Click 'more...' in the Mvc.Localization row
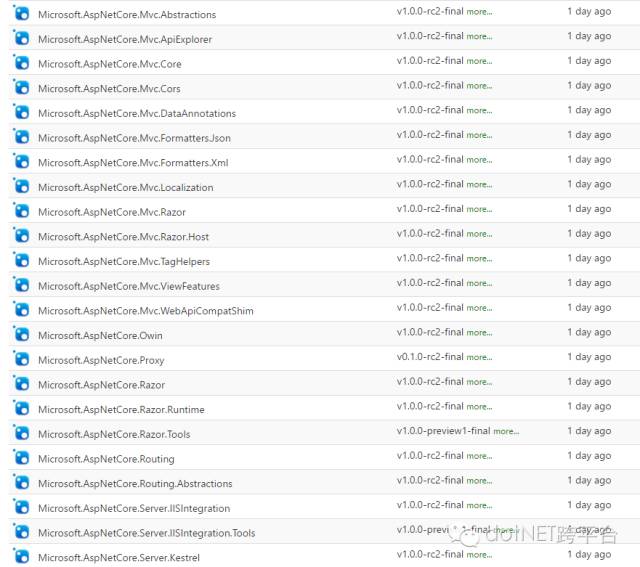 pos(479,185)
